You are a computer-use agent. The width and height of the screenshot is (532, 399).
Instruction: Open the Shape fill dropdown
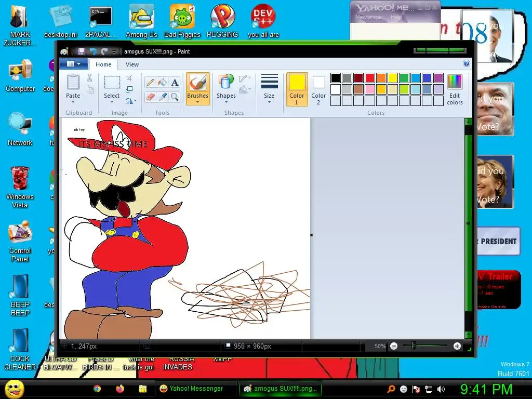pos(245,90)
